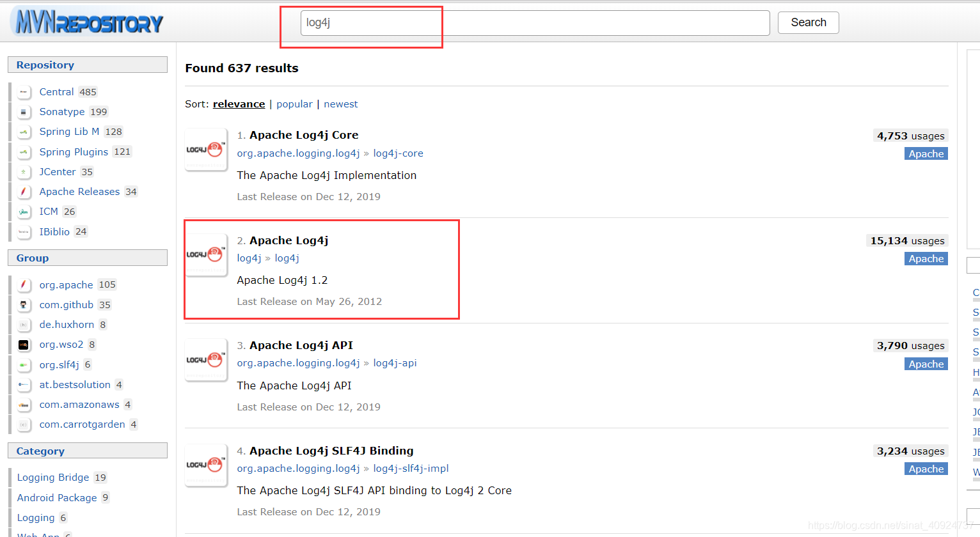
Task: Filter by Spring Plugins link
Action: (x=74, y=152)
